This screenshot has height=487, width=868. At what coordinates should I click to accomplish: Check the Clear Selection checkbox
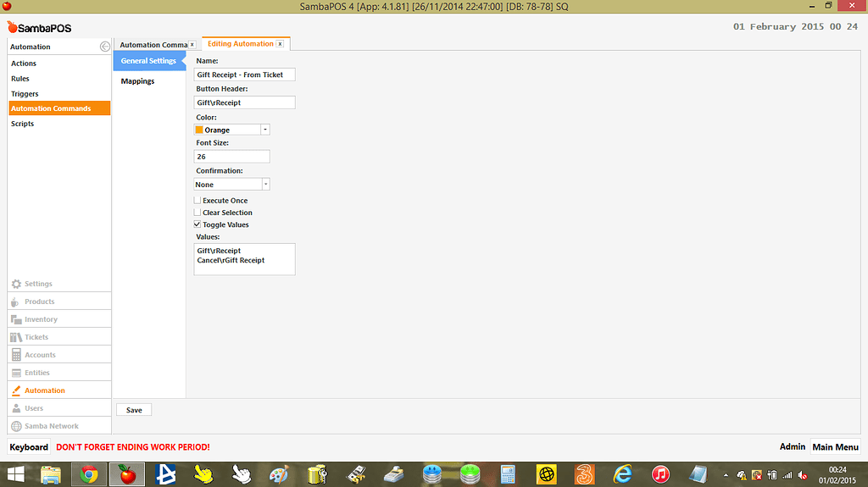[198, 213]
